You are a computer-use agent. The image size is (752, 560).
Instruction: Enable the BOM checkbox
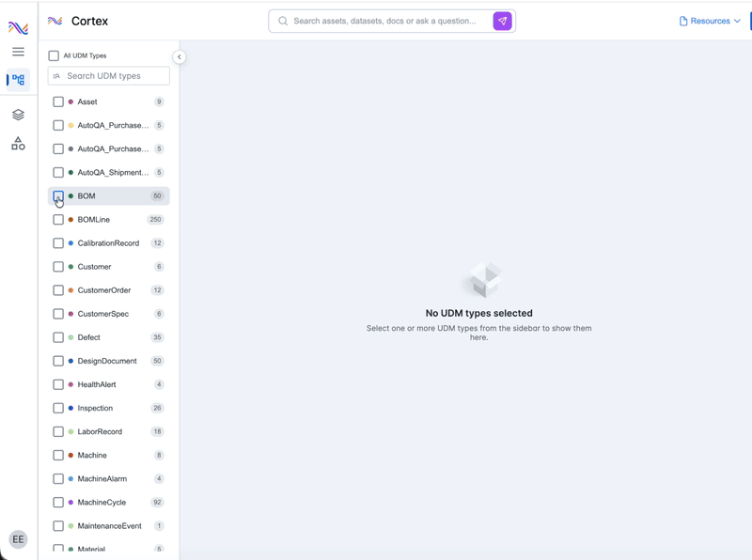58,196
